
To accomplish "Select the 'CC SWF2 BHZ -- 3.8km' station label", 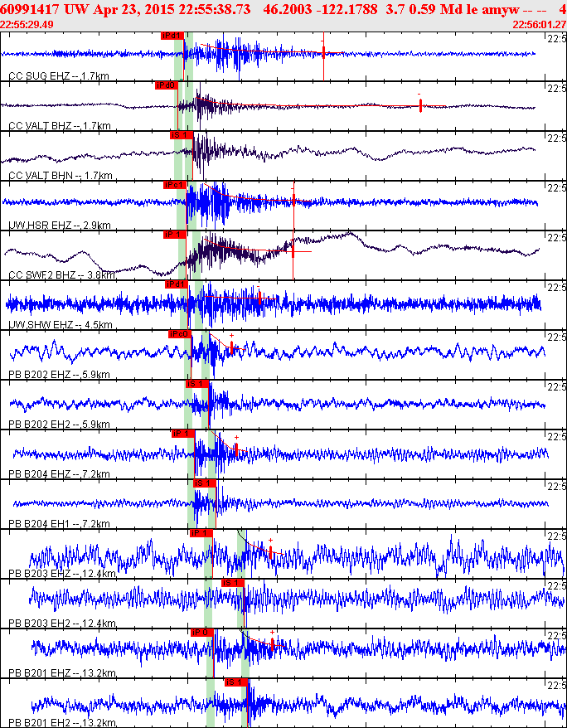I will pyautogui.click(x=61, y=275).
